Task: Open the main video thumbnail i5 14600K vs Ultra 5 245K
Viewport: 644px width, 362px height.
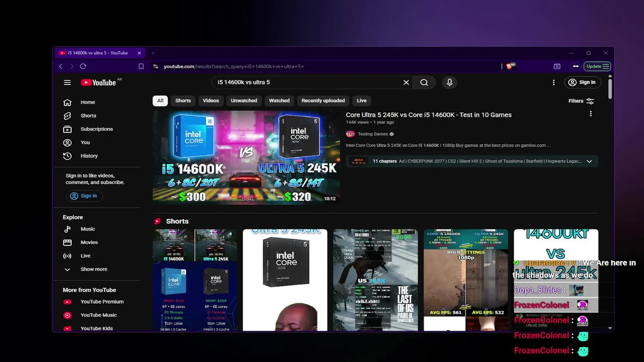Action: 246,157
